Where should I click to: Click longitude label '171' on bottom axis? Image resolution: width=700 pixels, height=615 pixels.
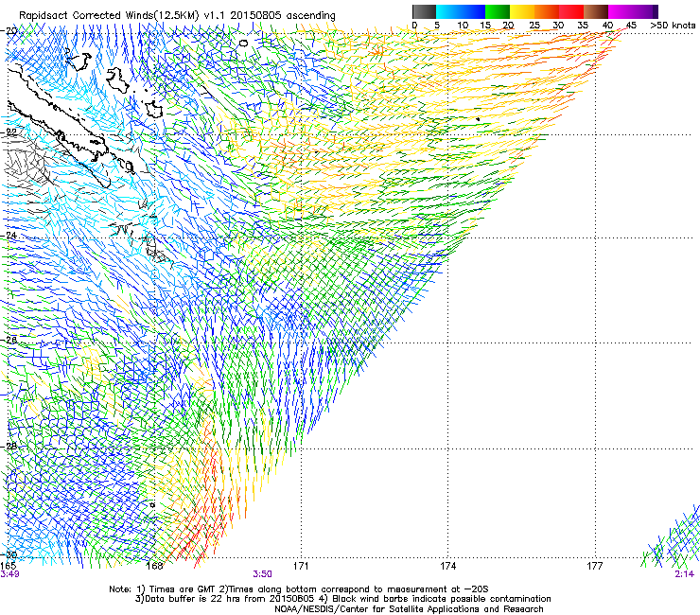[x=301, y=566]
